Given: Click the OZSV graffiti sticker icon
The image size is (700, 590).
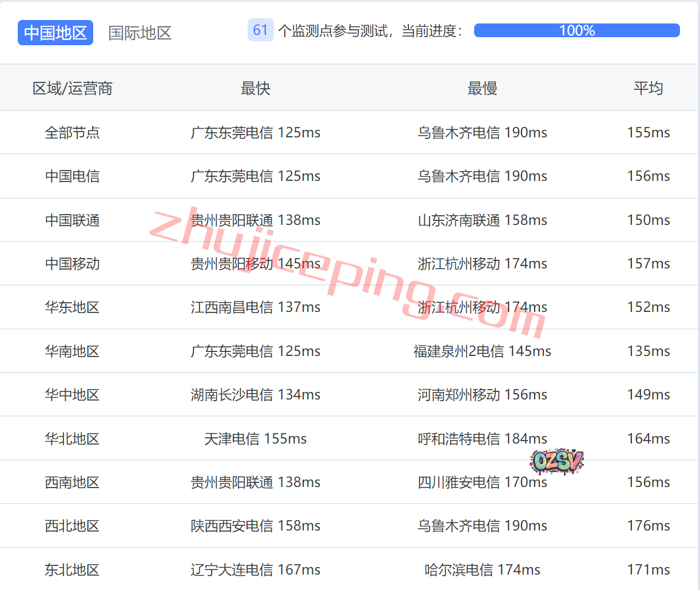Looking at the screenshot, I should coord(557,461).
